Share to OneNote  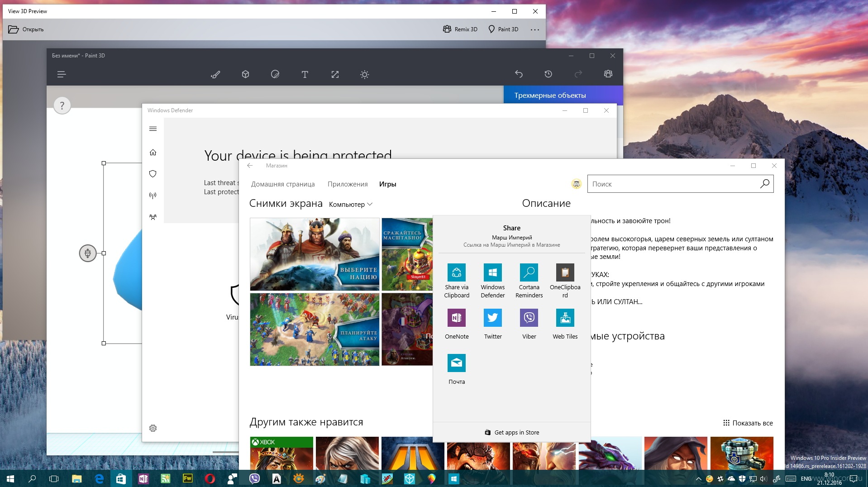457,324
